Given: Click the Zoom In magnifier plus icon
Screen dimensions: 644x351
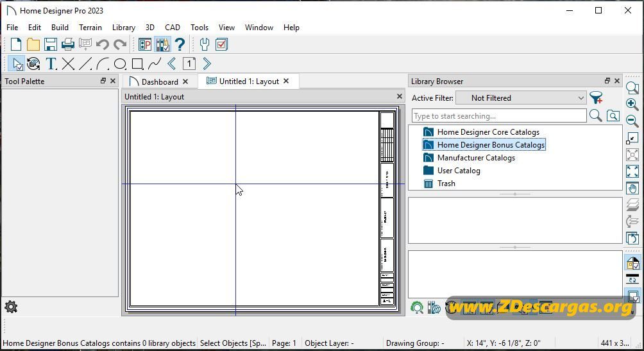Looking at the screenshot, I should [x=632, y=104].
